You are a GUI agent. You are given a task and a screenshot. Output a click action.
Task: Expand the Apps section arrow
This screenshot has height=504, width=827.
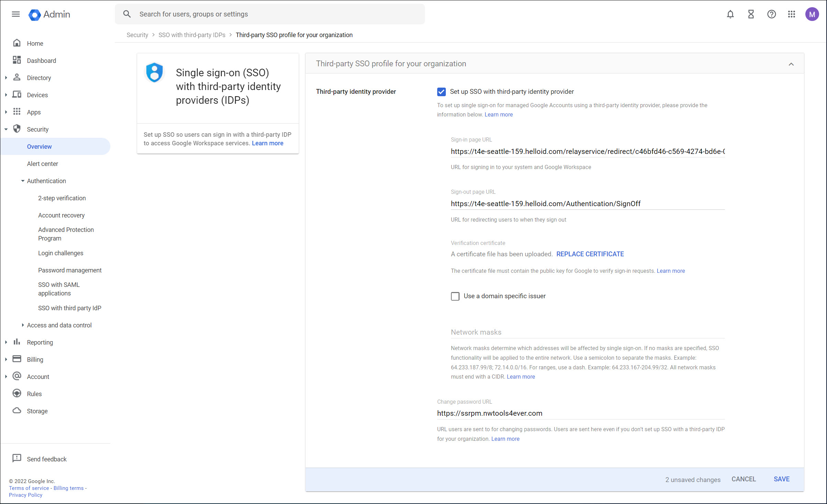tap(6, 112)
